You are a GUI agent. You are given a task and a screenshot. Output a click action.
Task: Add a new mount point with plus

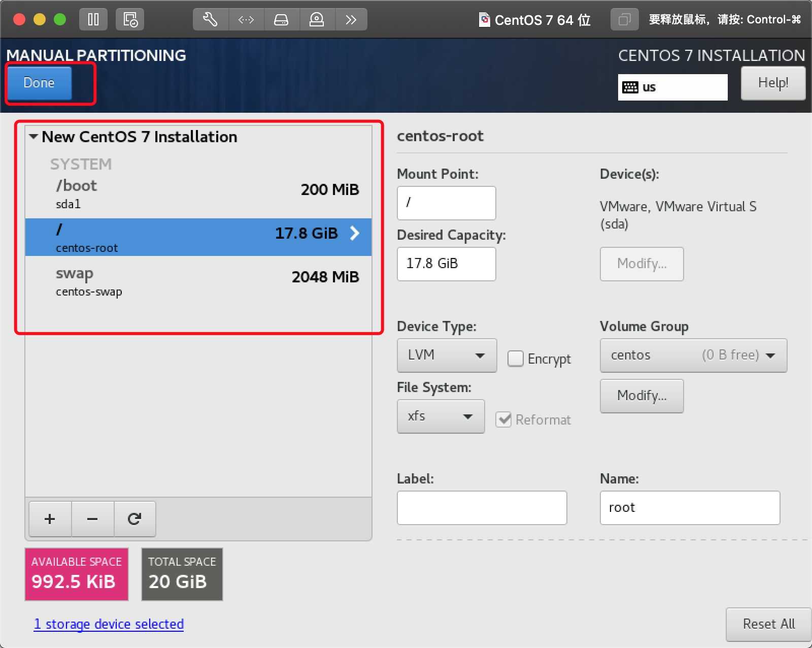50,519
